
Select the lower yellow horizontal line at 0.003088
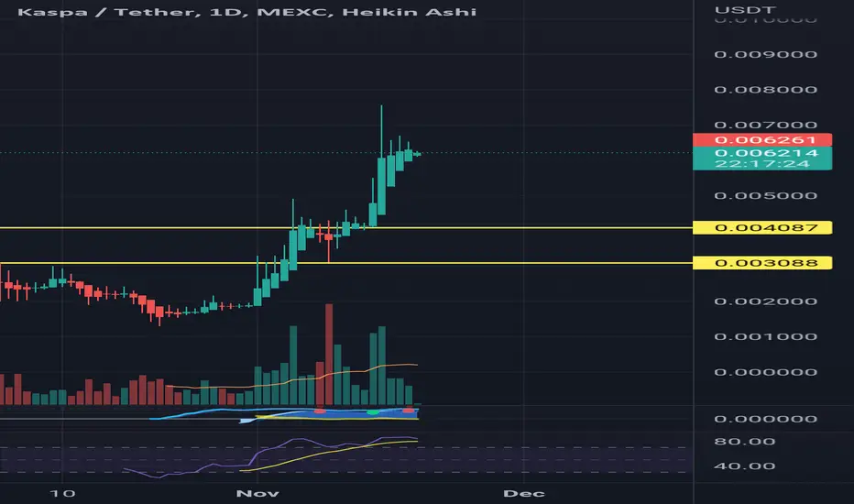pos(346,263)
